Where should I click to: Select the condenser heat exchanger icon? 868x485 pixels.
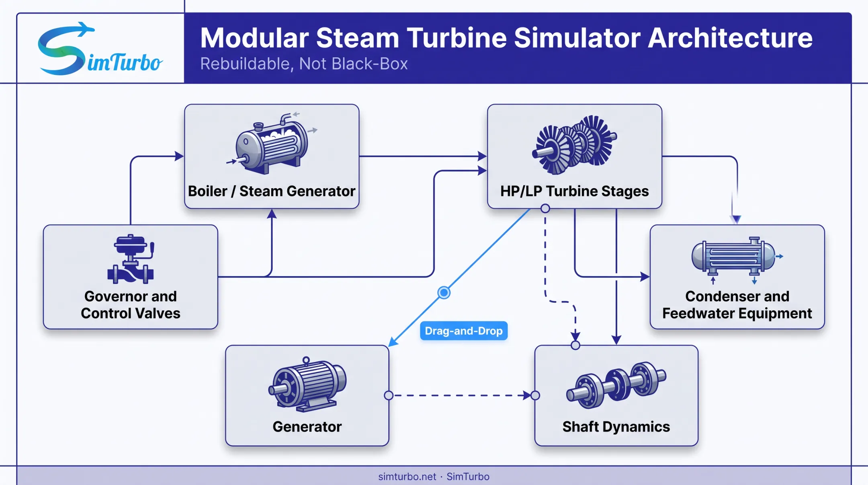click(737, 260)
